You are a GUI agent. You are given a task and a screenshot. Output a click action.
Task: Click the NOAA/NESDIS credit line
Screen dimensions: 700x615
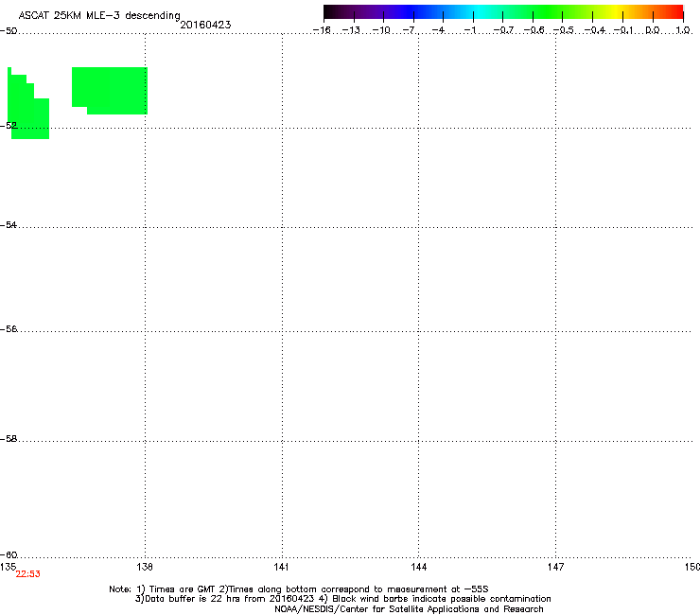[409, 609]
